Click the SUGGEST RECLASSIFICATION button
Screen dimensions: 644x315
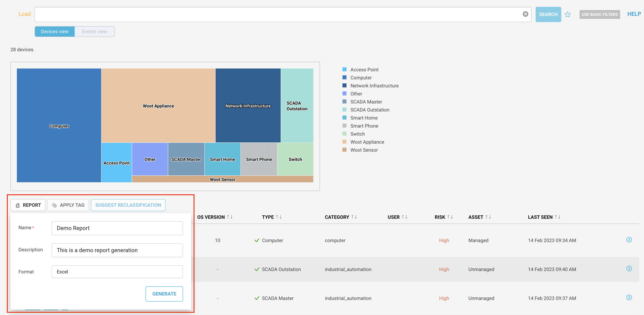(128, 205)
